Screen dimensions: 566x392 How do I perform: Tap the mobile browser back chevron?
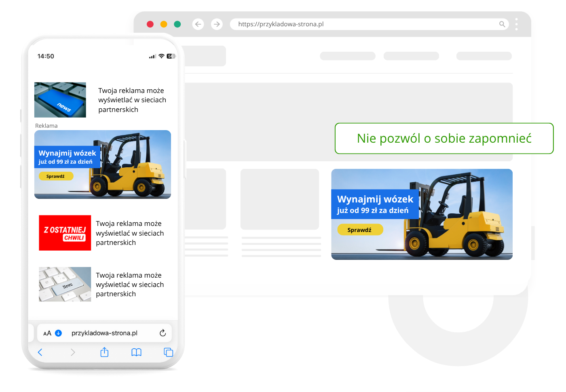[40, 352]
